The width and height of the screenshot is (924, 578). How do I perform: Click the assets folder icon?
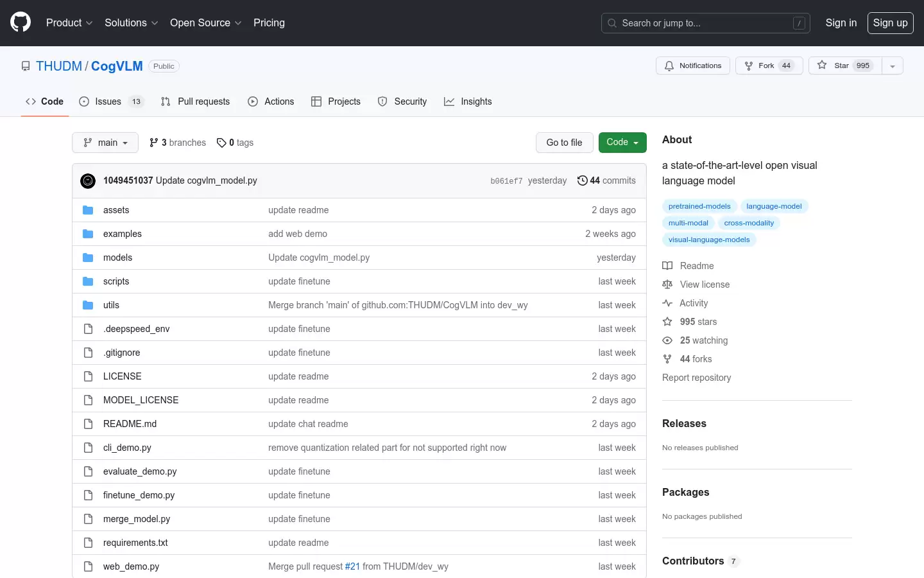(88, 210)
